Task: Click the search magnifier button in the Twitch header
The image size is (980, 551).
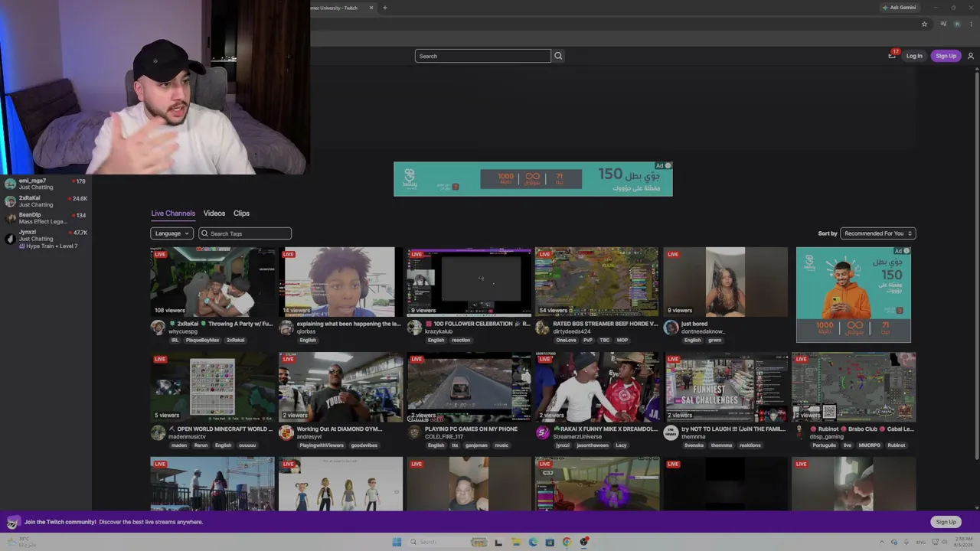Action: point(558,56)
